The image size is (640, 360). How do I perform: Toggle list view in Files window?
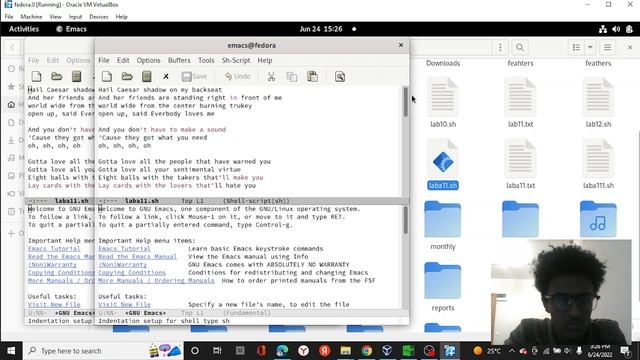(576, 47)
